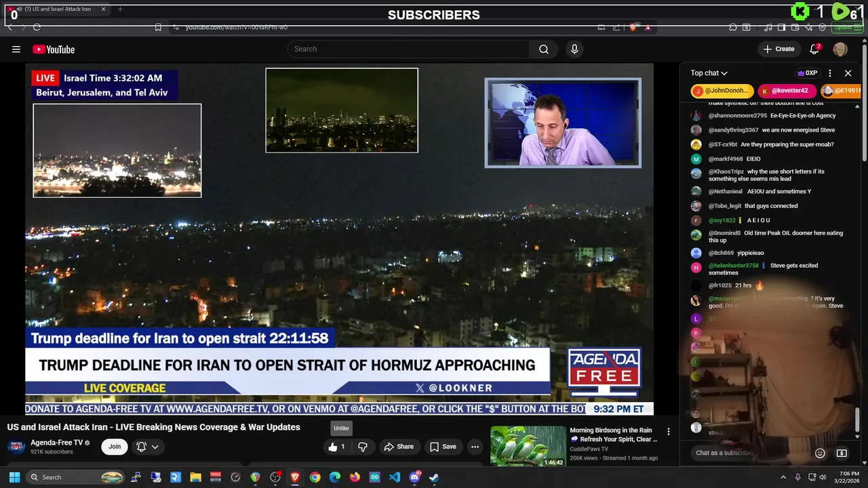Open channel notification bell dropdown
This screenshot has width=868, height=488.
click(x=147, y=447)
